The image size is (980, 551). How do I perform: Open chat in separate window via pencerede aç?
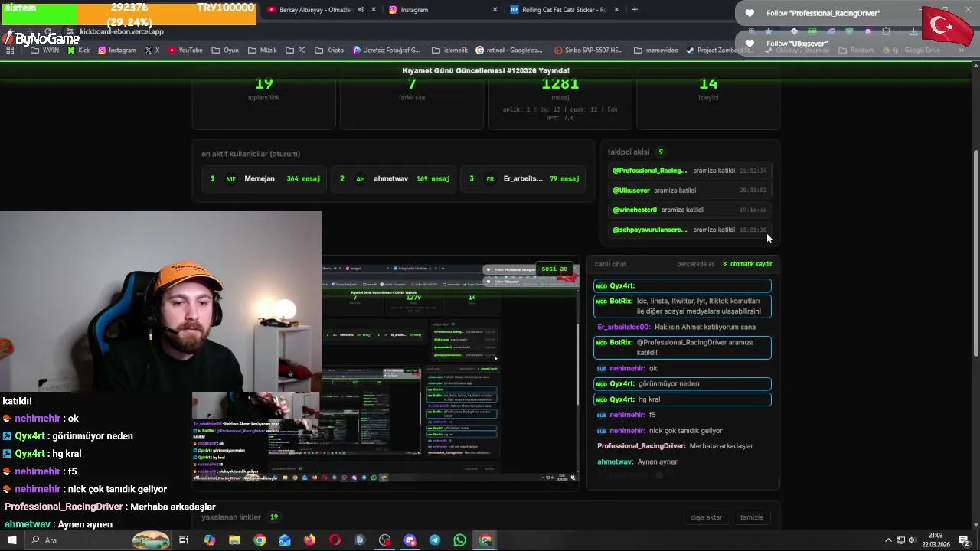click(695, 264)
